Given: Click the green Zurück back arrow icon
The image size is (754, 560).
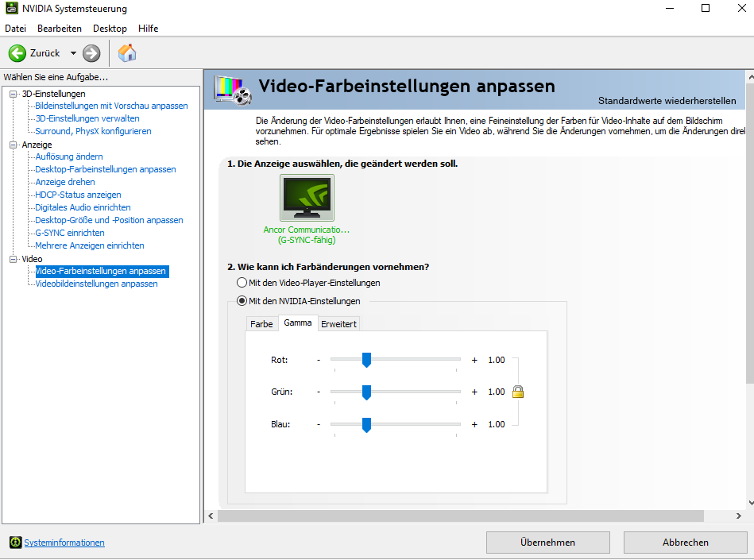Looking at the screenshot, I should click(17, 53).
